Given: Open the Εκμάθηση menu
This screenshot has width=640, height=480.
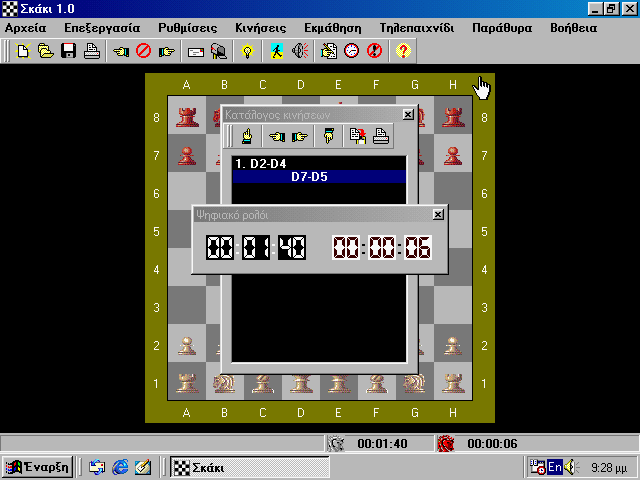Looking at the screenshot, I should point(333,28).
